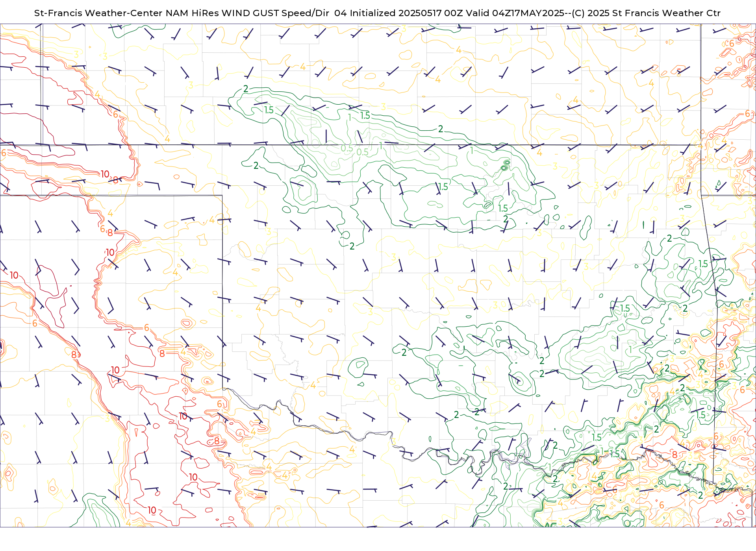Click '(C) 2025 St Francis Weather Ctr' copyright
The height and width of the screenshot is (551, 756).
click(646, 13)
